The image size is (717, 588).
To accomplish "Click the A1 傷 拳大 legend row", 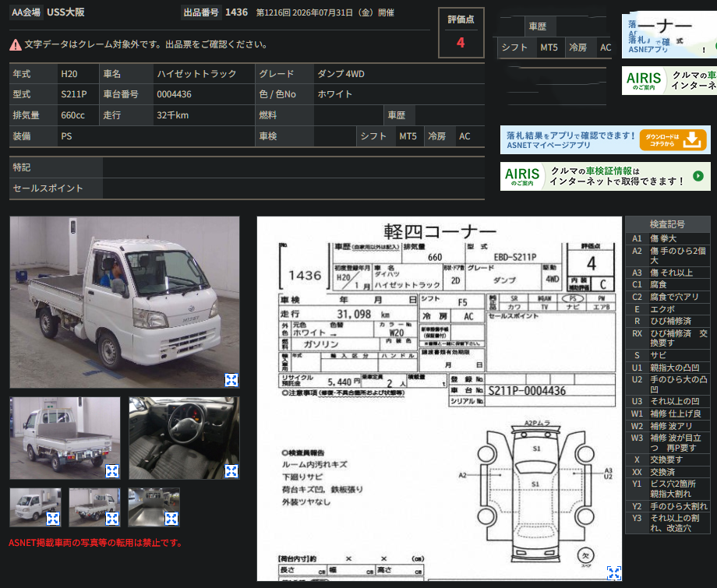I will click(x=667, y=238).
